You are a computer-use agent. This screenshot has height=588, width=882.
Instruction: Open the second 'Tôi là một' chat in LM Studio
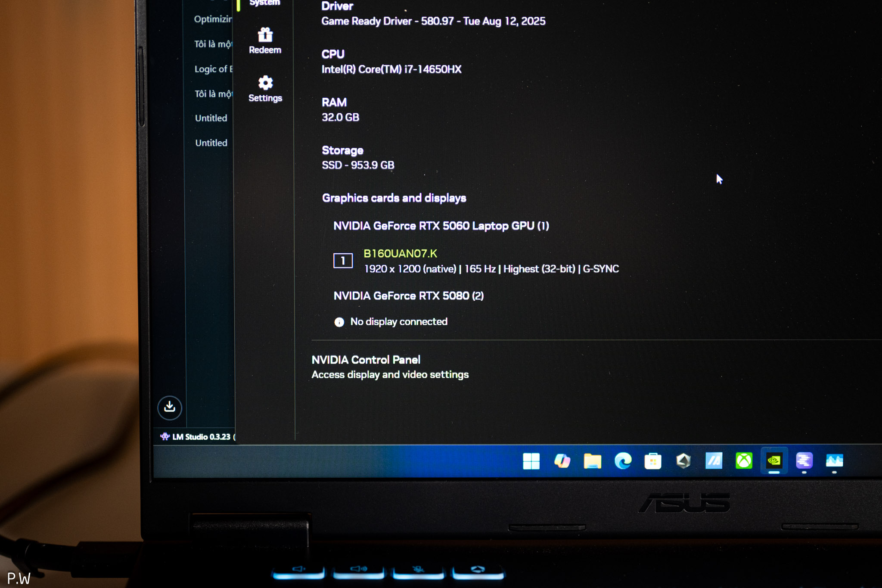[x=213, y=94]
